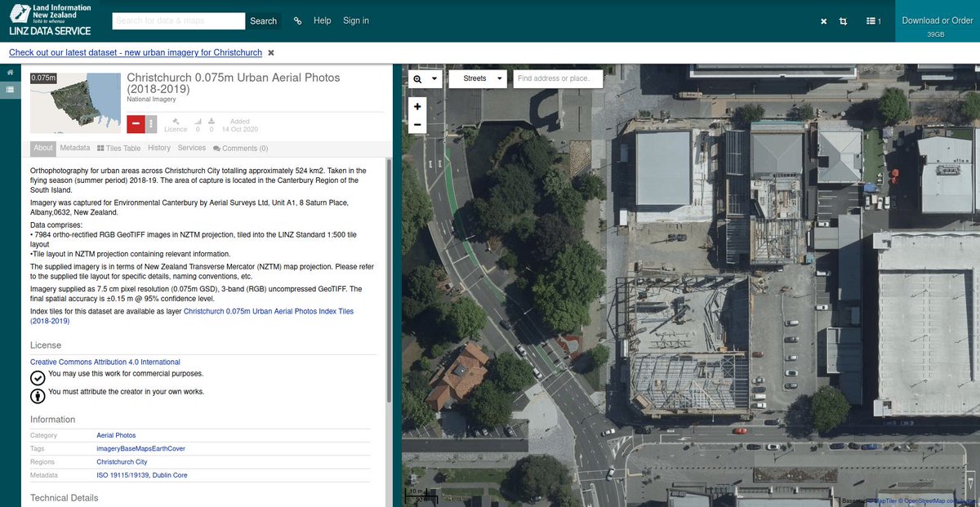Click the commercial use checkmark icon
The width and height of the screenshot is (980, 507).
(x=38, y=377)
